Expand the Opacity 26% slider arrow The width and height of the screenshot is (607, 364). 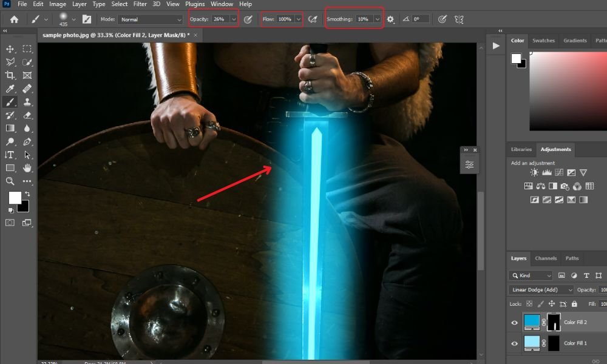tap(234, 19)
